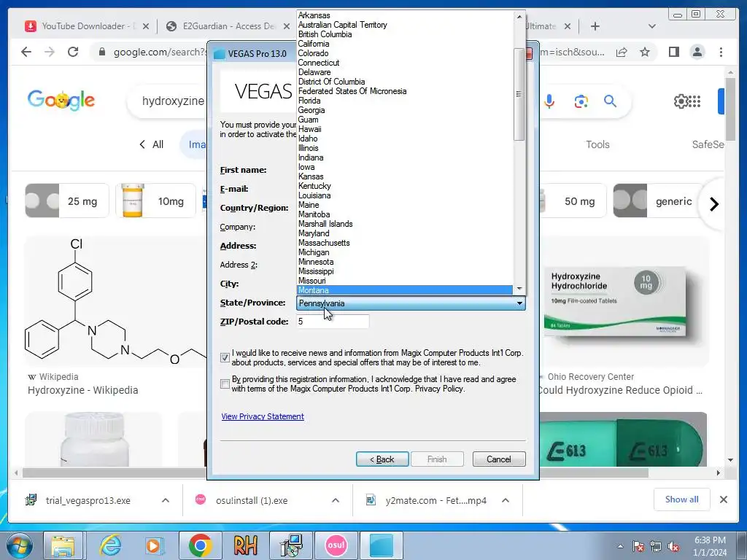Click the Google logo
747x560 pixels.
(61, 100)
